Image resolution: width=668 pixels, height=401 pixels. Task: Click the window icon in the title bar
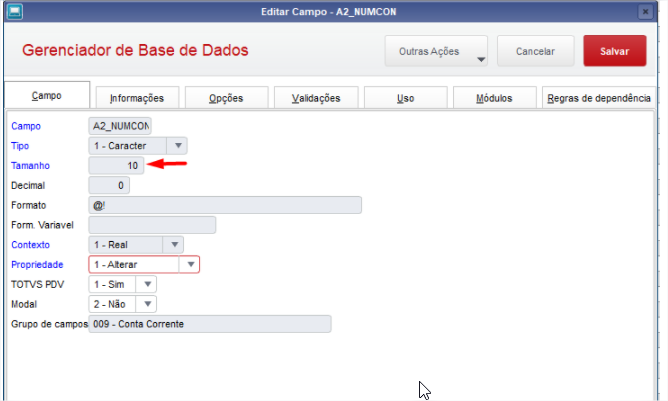pyautogui.click(x=14, y=12)
